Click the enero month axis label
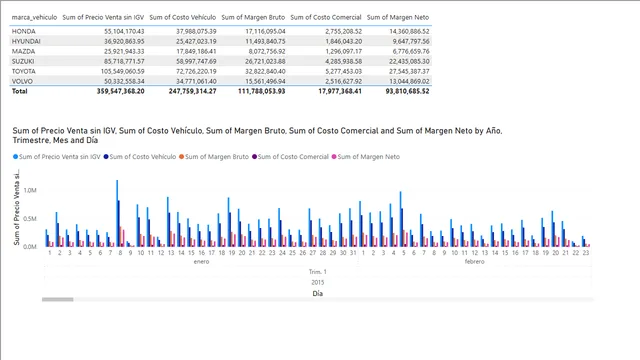The height and width of the screenshot is (360, 640). tap(201, 262)
